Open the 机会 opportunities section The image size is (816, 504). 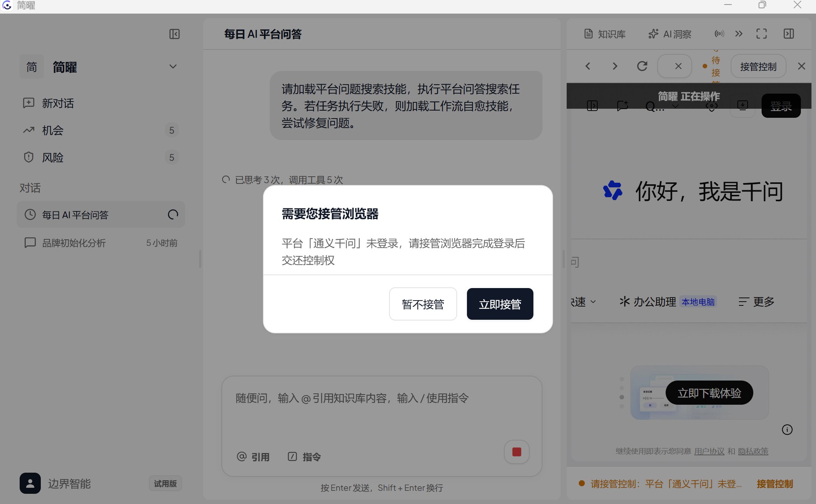(100, 130)
